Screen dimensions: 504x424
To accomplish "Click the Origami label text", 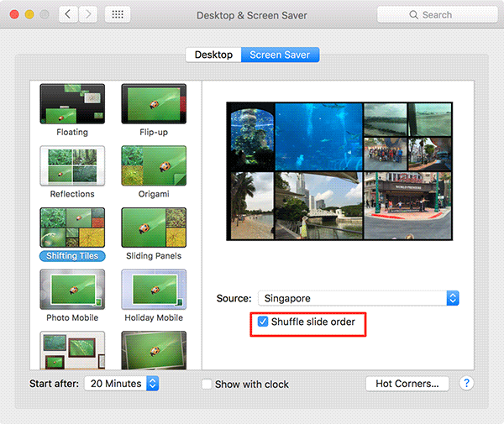I will (x=154, y=194).
